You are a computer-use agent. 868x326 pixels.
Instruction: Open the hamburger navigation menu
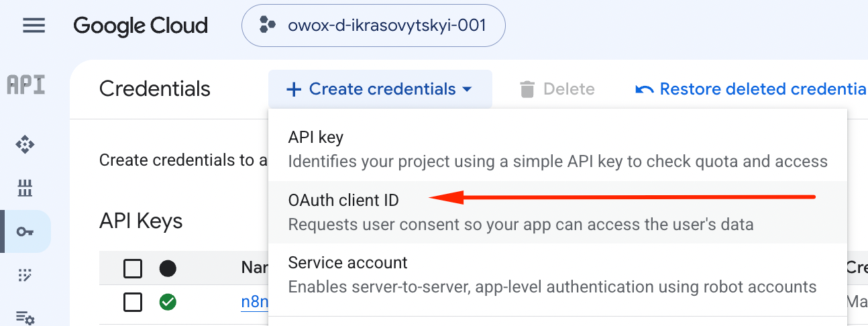34,26
